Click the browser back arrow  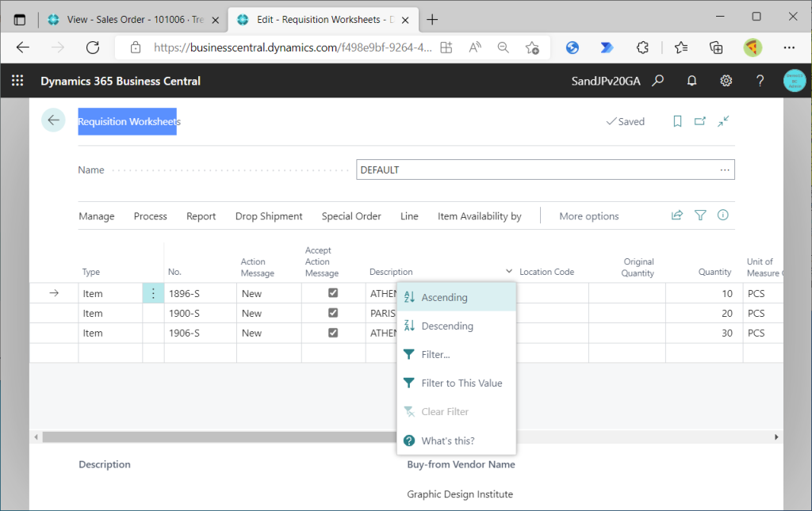[23, 48]
